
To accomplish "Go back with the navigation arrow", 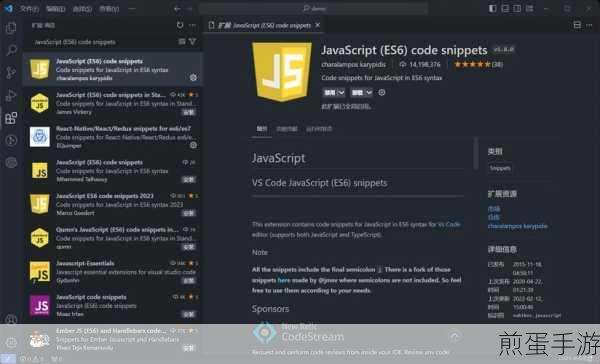I will 177,8.
